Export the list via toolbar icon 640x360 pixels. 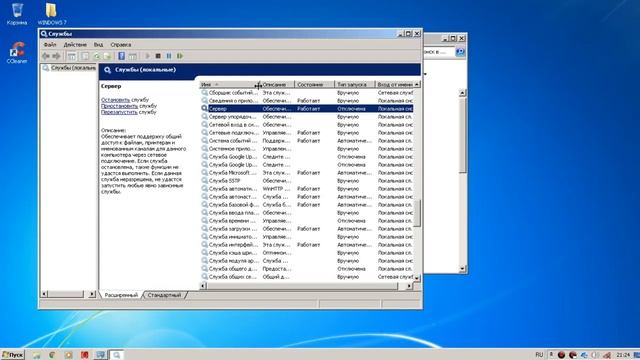[x=107, y=56]
